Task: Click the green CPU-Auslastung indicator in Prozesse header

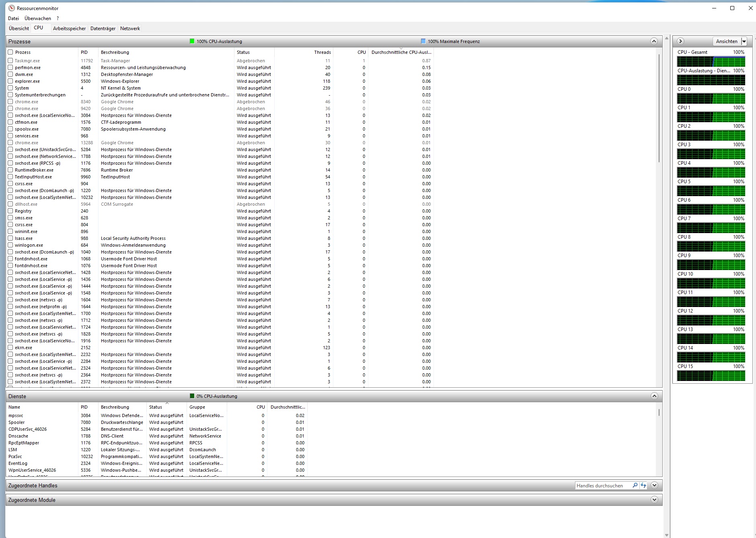Action: pos(192,41)
